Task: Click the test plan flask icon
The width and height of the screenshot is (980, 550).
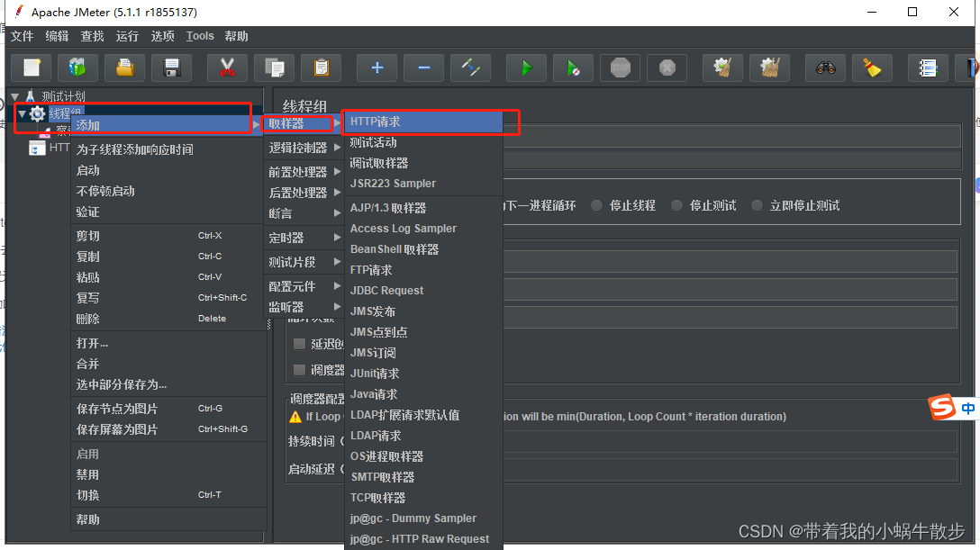Action: click(30, 96)
